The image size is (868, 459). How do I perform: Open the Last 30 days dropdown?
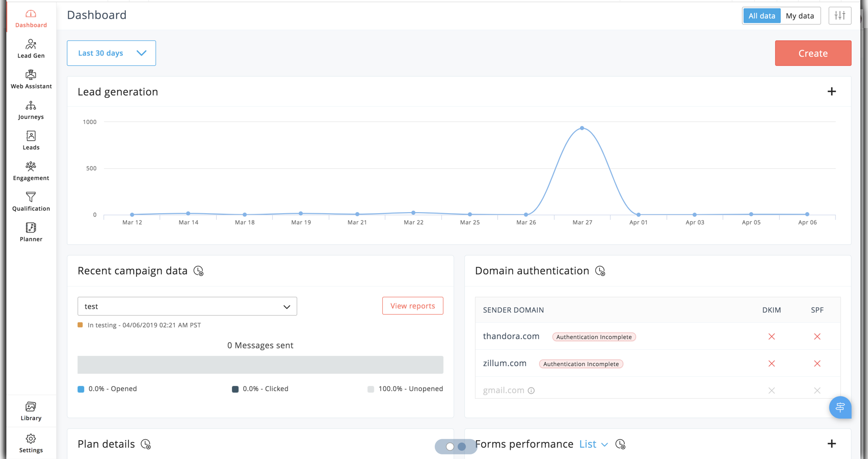pos(111,53)
